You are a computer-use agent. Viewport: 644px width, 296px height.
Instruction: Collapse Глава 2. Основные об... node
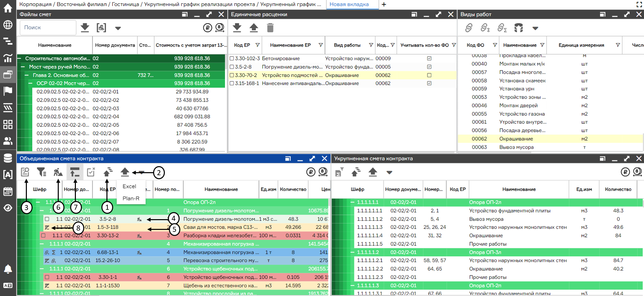[x=27, y=75]
